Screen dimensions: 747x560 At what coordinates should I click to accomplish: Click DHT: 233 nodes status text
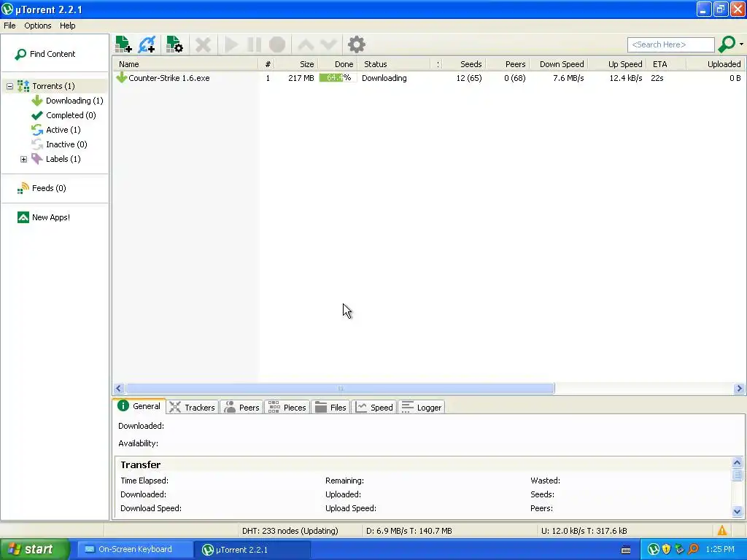(290, 531)
